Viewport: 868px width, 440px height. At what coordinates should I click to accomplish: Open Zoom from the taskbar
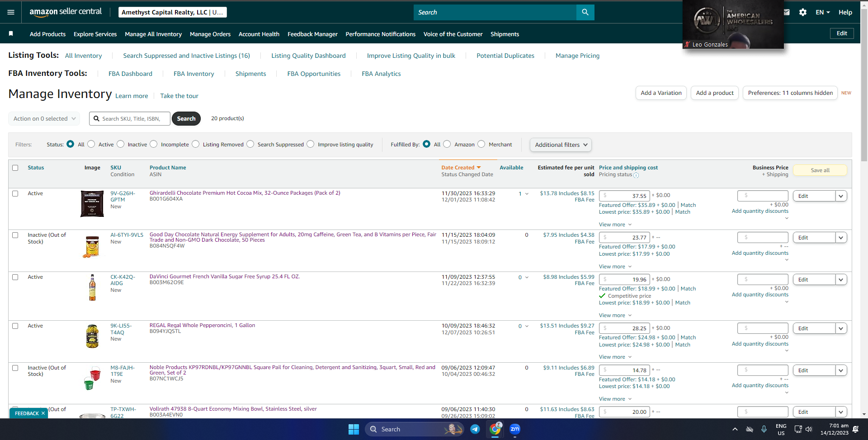(x=515, y=429)
